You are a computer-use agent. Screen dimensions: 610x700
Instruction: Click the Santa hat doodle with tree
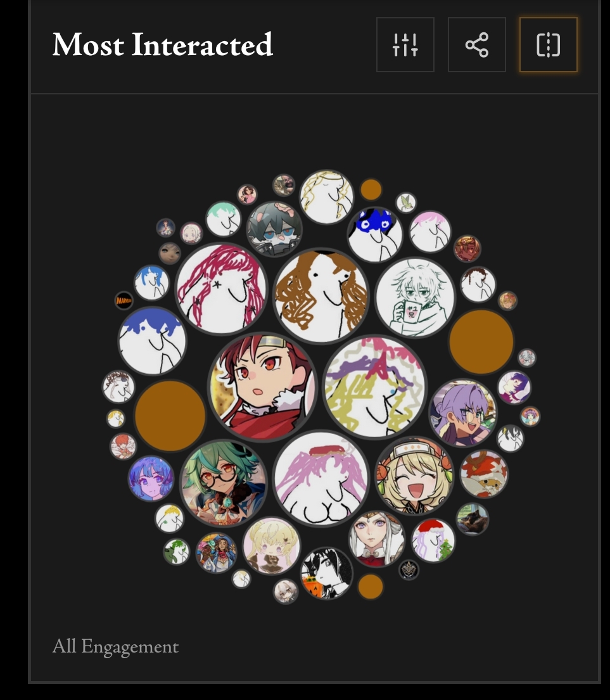433,540
